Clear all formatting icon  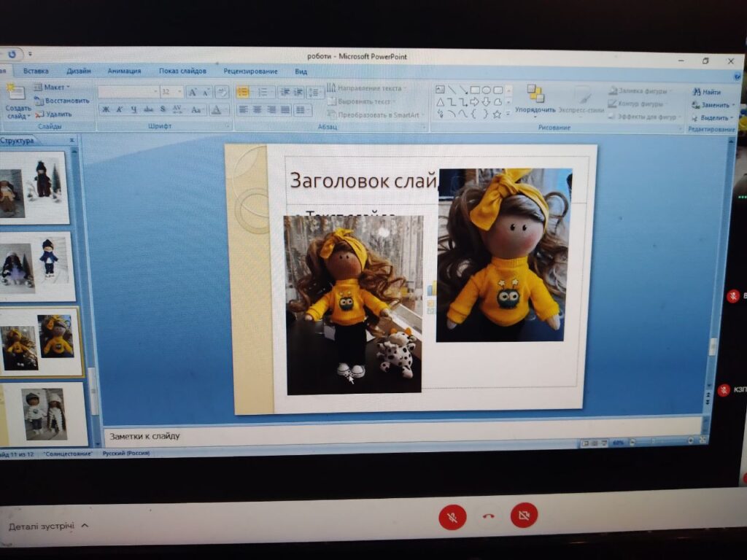[x=222, y=92]
